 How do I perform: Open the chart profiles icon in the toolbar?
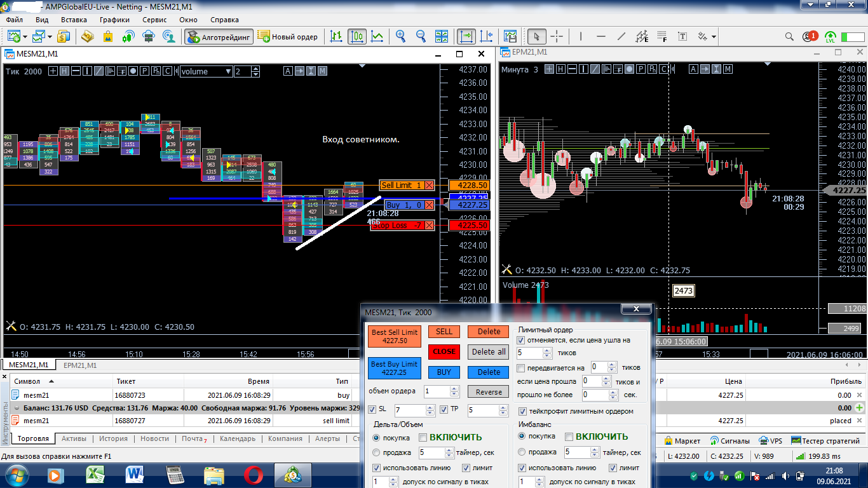click(x=39, y=36)
